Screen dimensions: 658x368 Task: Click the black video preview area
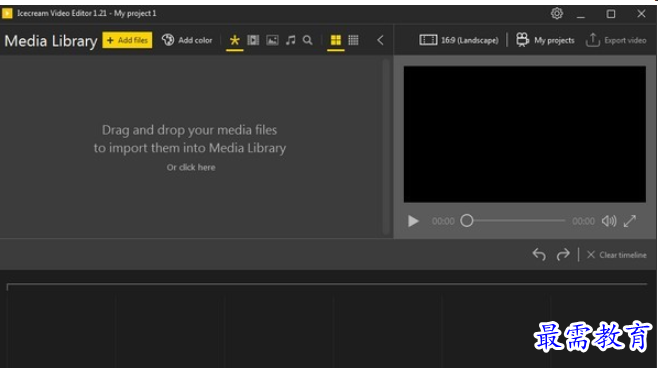(525, 134)
